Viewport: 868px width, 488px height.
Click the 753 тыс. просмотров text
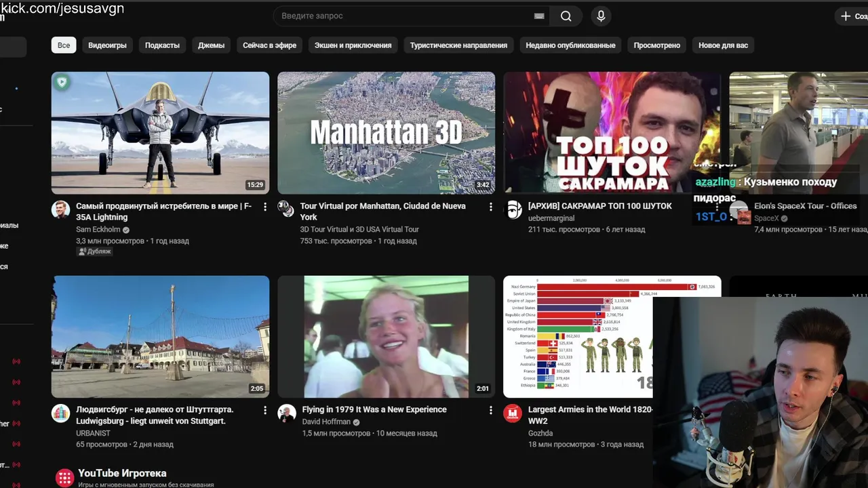coord(335,241)
